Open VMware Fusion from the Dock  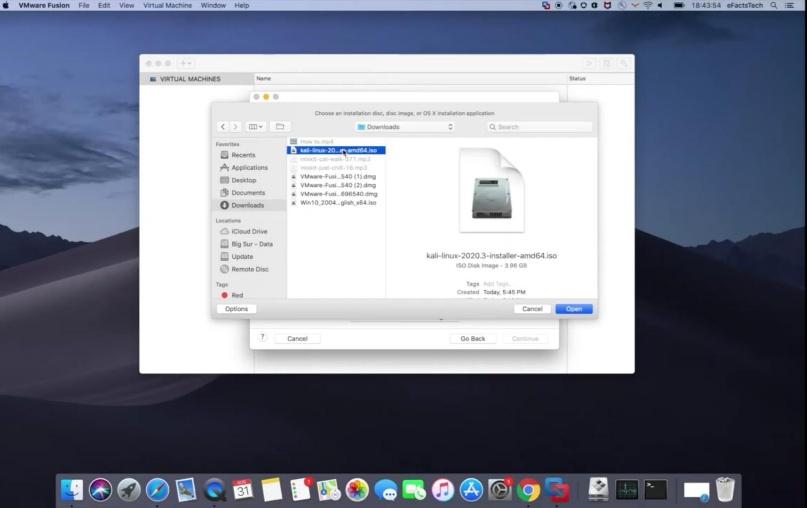(x=557, y=489)
